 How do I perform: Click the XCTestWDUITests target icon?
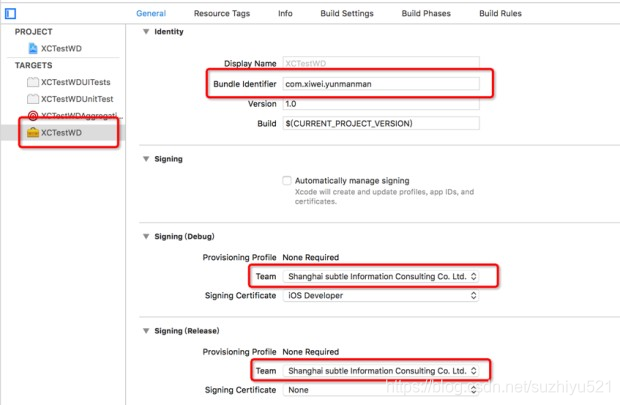[33, 82]
